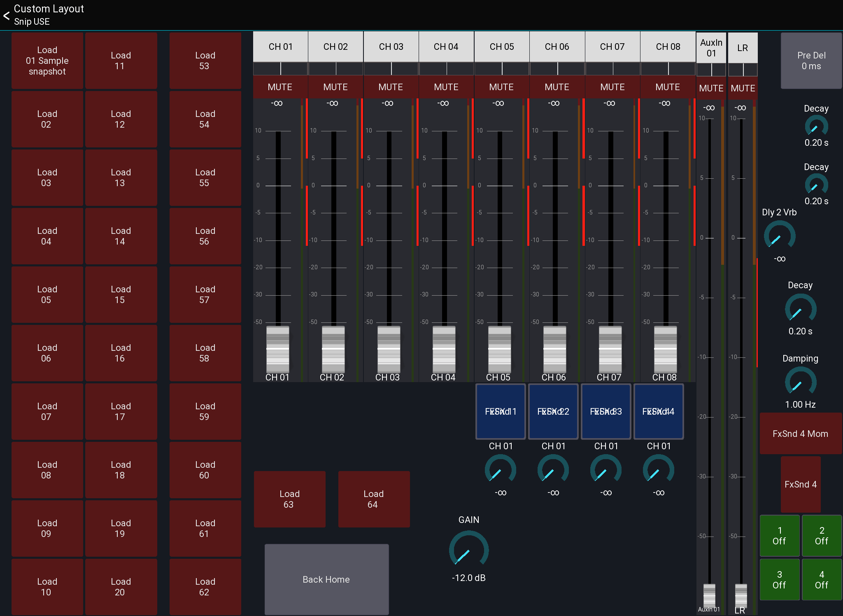843x616 pixels.
Task: Mute the LR master bus
Action: (x=743, y=88)
